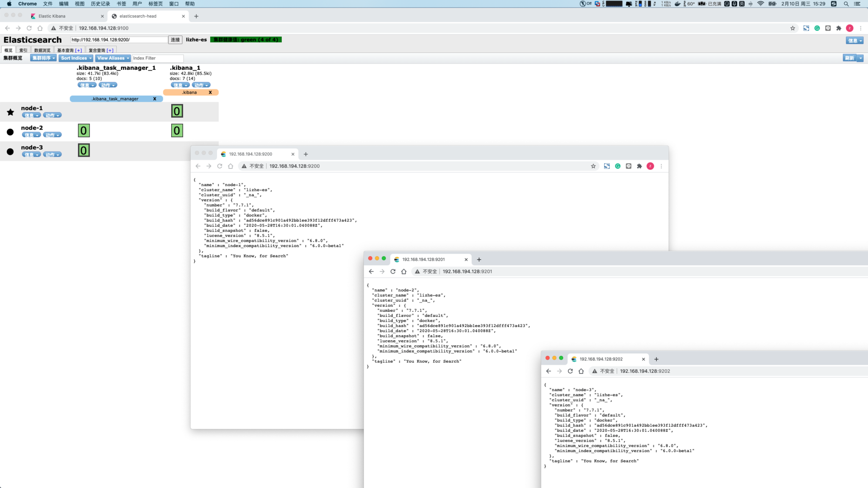Click the delete icon on .kibana_task_manager alias

[x=154, y=98]
